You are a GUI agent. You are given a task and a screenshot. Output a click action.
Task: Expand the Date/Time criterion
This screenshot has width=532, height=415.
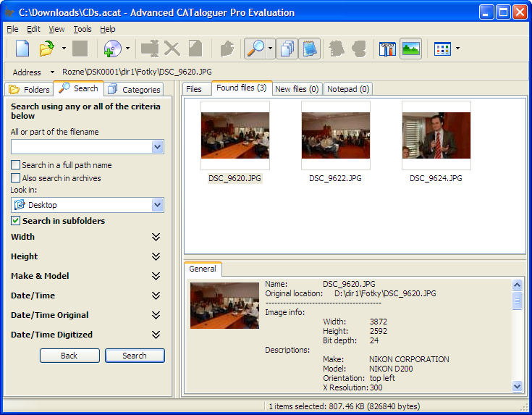click(156, 295)
